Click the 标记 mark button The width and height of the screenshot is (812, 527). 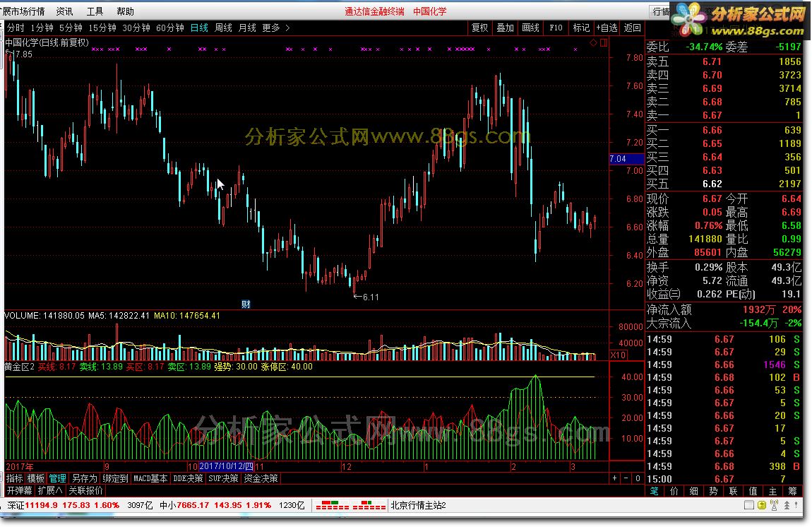coord(582,28)
